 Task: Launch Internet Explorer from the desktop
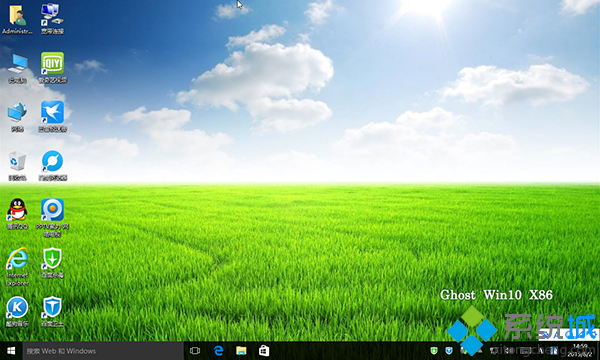(x=17, y=267)
